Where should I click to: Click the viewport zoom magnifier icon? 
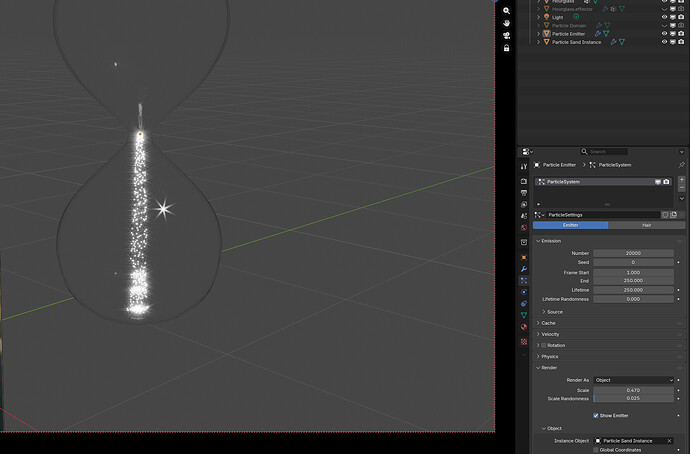pos(506,11)
